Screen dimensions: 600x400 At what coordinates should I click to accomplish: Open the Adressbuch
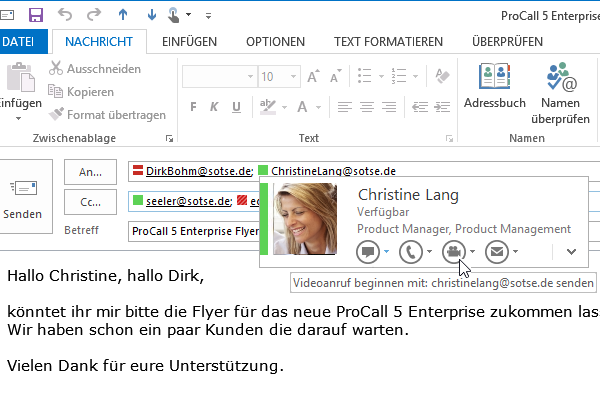tap(494, 86)
